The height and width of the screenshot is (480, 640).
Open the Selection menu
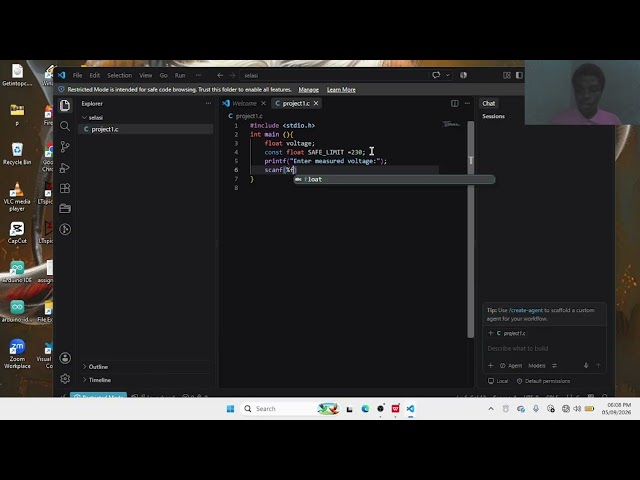click(120, 75)
